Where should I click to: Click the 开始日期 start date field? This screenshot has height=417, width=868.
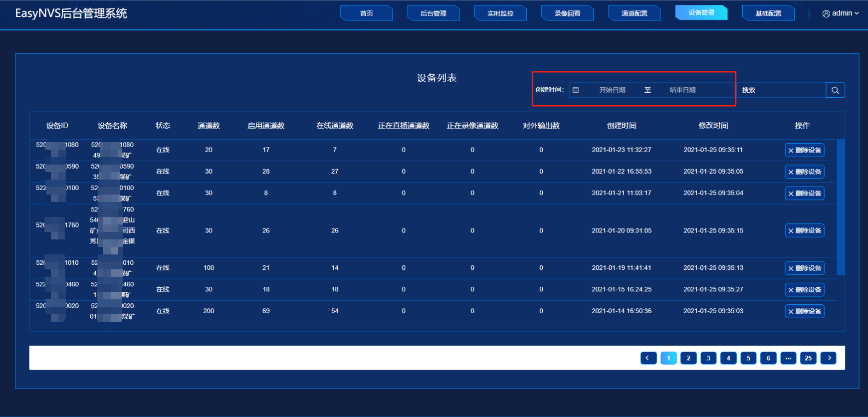612,90
